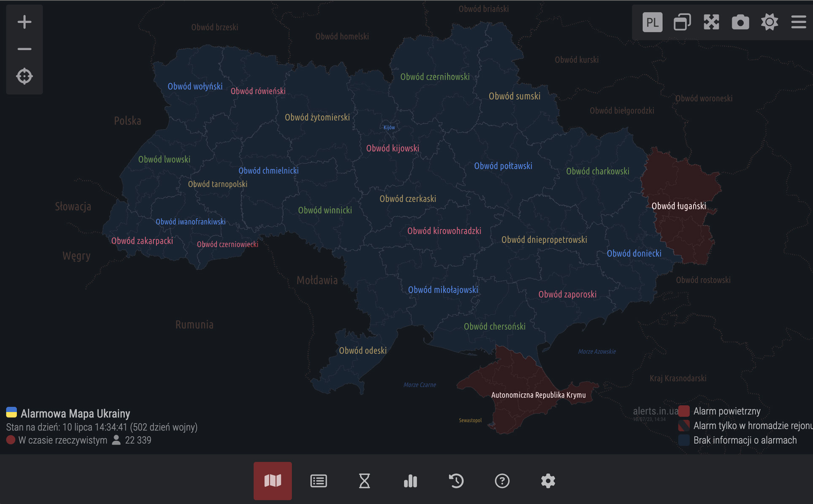The width and height of the screenshot is (813, 504).
Task: Select Obwód iwanofrankiwski on the map
Action: pyautogui.click(x=190, y=222)
